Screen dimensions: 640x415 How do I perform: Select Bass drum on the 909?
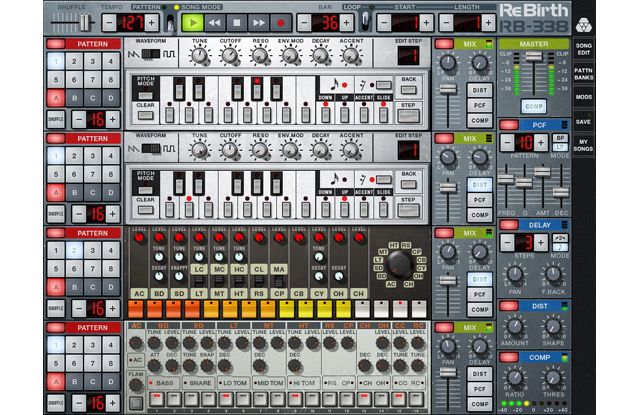point(163,383)
